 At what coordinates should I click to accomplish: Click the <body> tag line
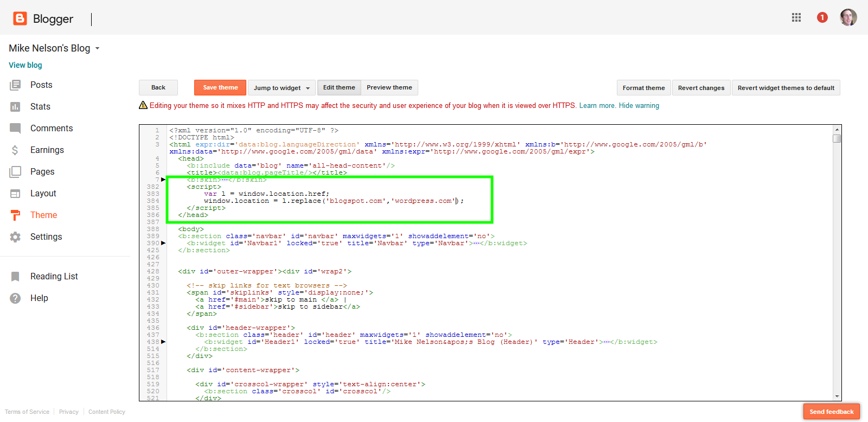pyautogui.click(x=191, y=229)
